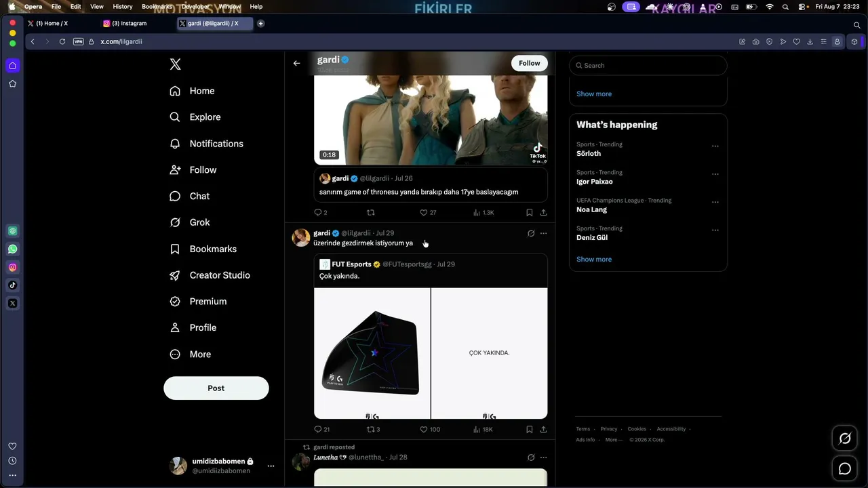Open the more menu on gardi's Jul 29 post
Viewport: 868px width, 488px height.
tap(543, 233)
